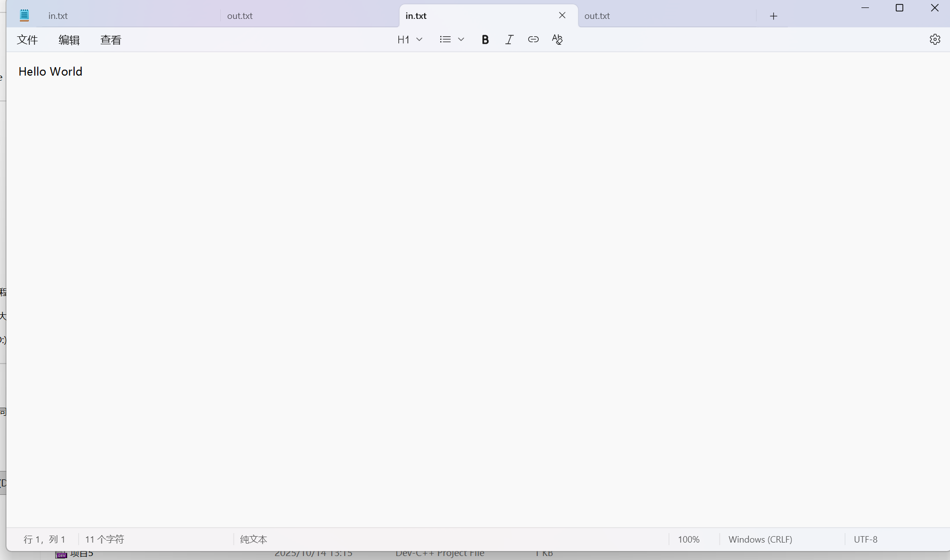950x560 pixels.
Task: Open Notepad settings via the gear icon
Action: 935,40
